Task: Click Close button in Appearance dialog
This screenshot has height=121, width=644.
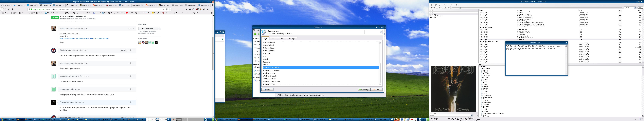Action: [x=376, y=89]
